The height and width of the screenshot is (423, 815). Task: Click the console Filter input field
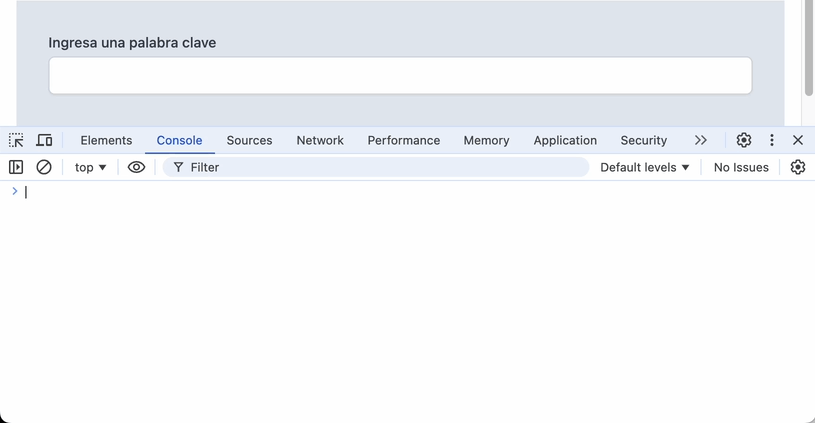[x=380, y=167]
